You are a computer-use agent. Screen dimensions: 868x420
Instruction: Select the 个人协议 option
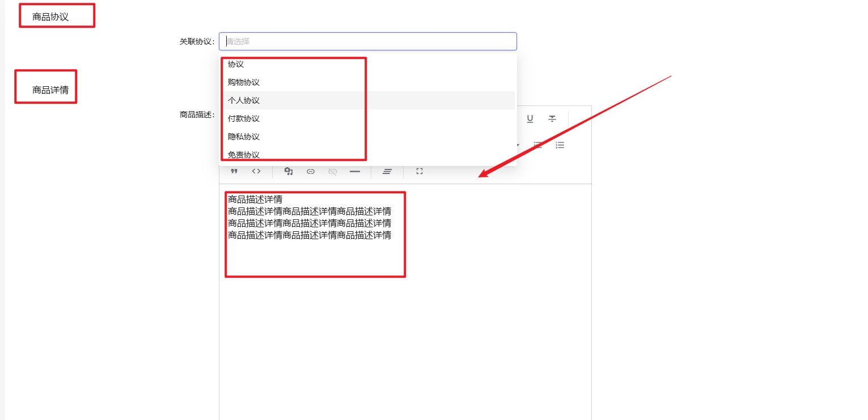[x=244, y=100]
